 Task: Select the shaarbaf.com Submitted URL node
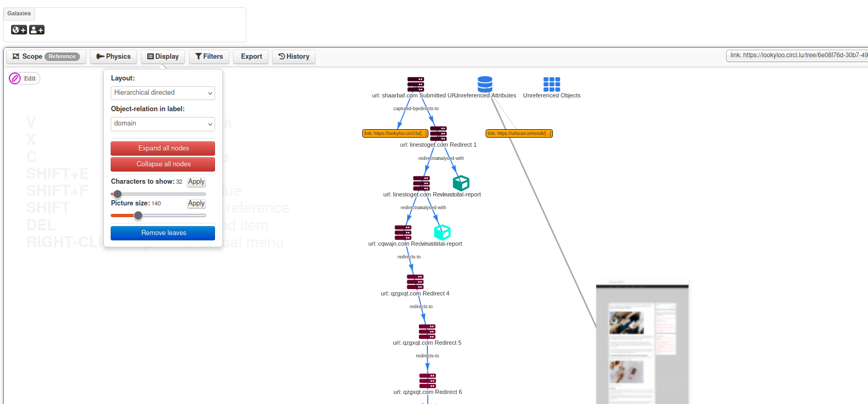click(416, 84)
